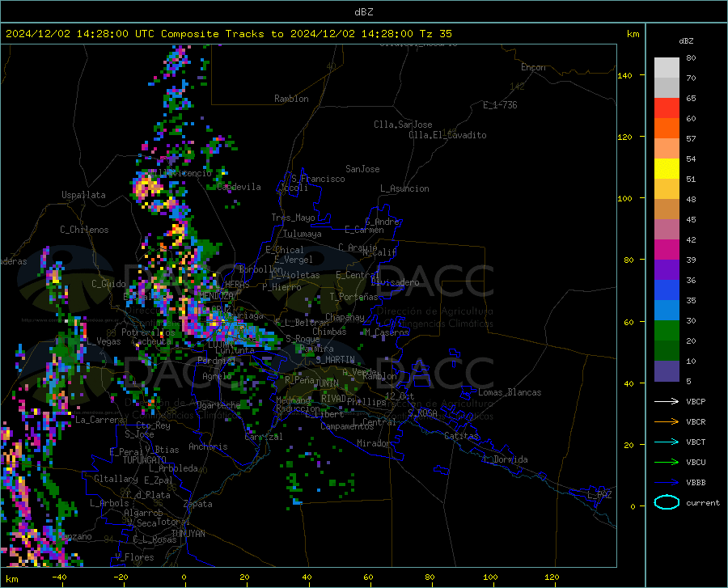Image resolution: width=728 pixels, height=588 pixels.
Task: Click the Gltallary label
Action: click(x=116, y=479)
